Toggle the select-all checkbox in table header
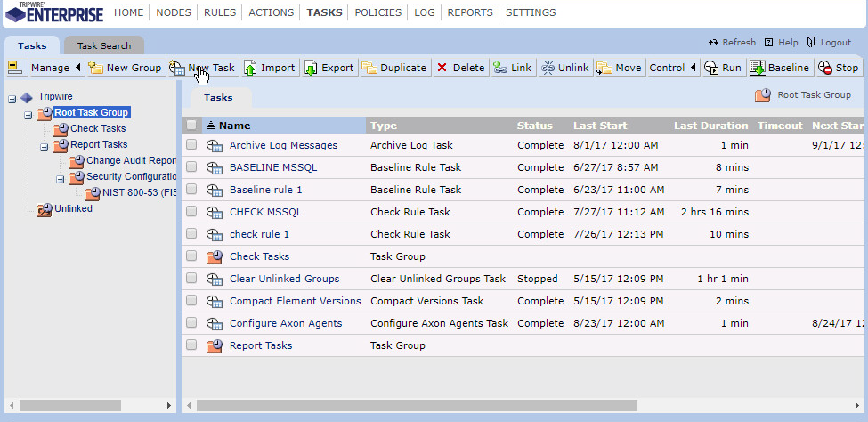The height and width of the screenshot is (422, 868). (191, 126)
